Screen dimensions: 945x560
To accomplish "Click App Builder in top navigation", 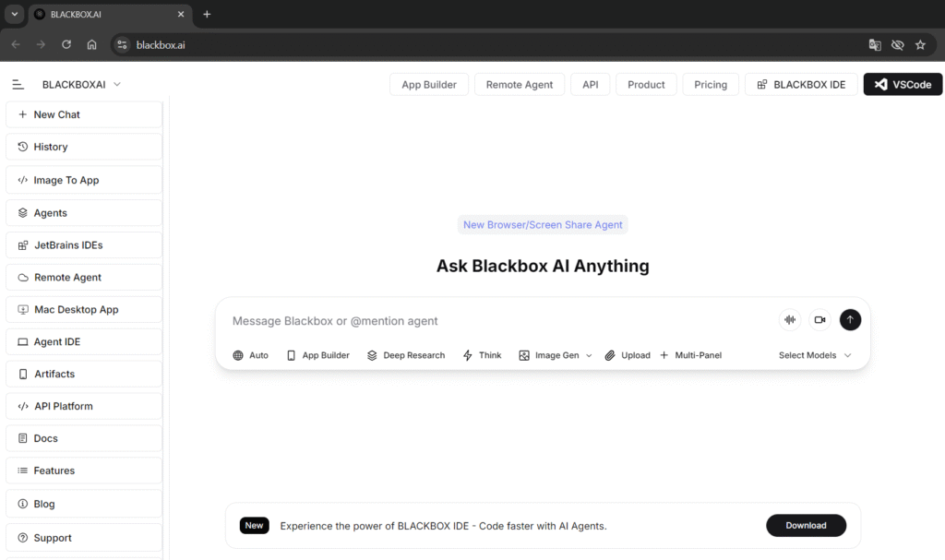I will click(429, 85).
